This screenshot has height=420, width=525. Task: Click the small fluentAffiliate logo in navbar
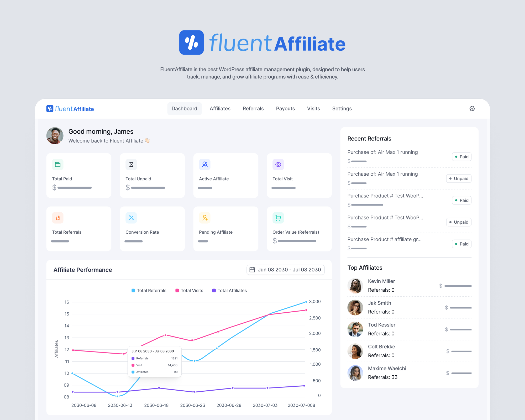(70, 109)
